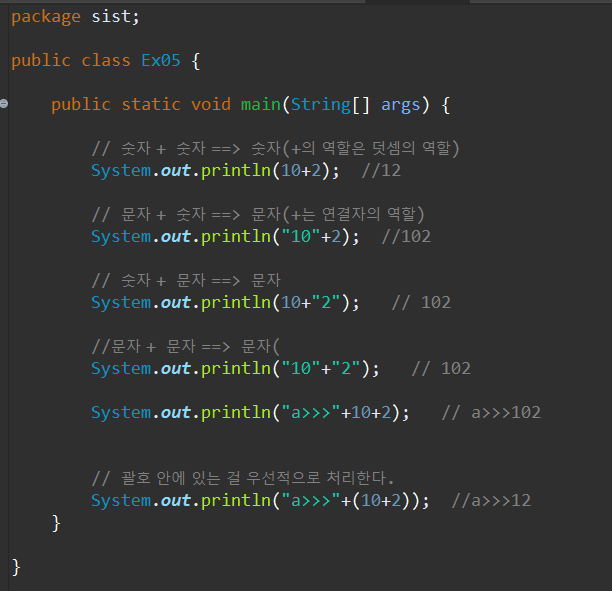
Task: Click the closing brace of the main method
Action: tap(56, 523)
